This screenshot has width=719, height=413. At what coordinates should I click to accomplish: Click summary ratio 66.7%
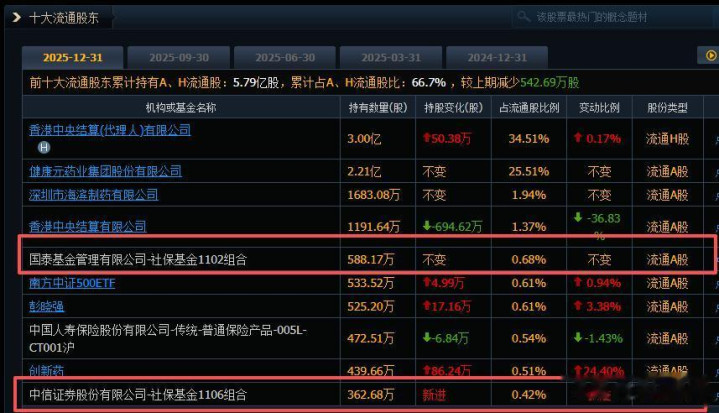[429, 83]
